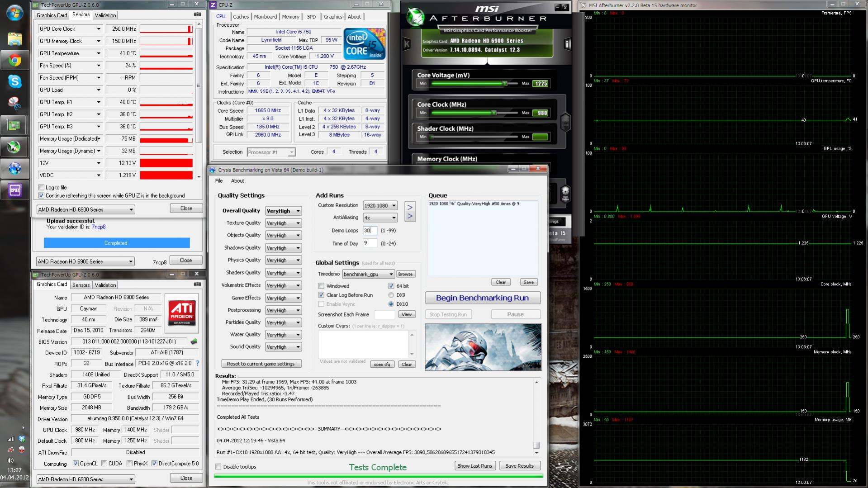Open the About menu in Crysis Benchmarking
This screenshot has height=488, width=868.
[x=237, y=181]
